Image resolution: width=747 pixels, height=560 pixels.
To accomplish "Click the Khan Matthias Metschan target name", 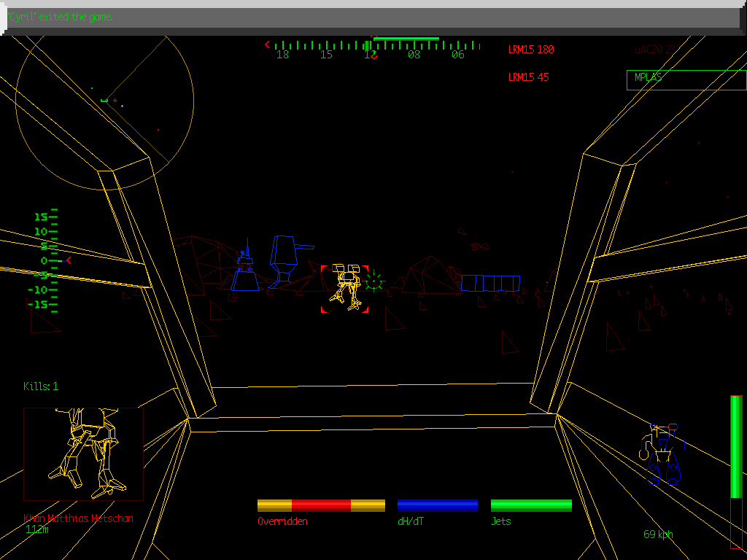I will click(78, 518).
